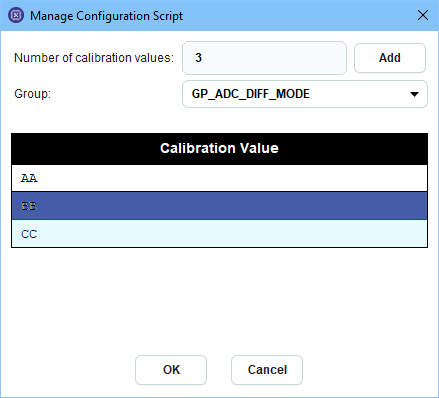This screenshot has height=398, width=439.
Task: Select the AA calibration value row
Action: coord(219,178)
